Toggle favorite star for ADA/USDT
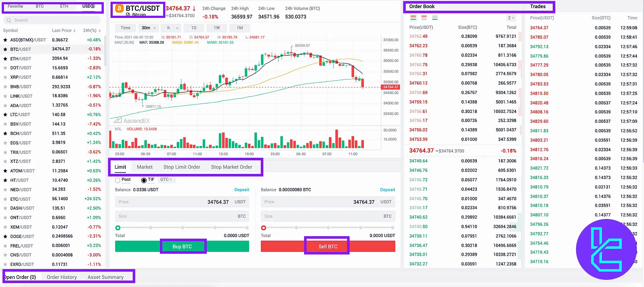The image size is (644, 287). tap(5, 106)
